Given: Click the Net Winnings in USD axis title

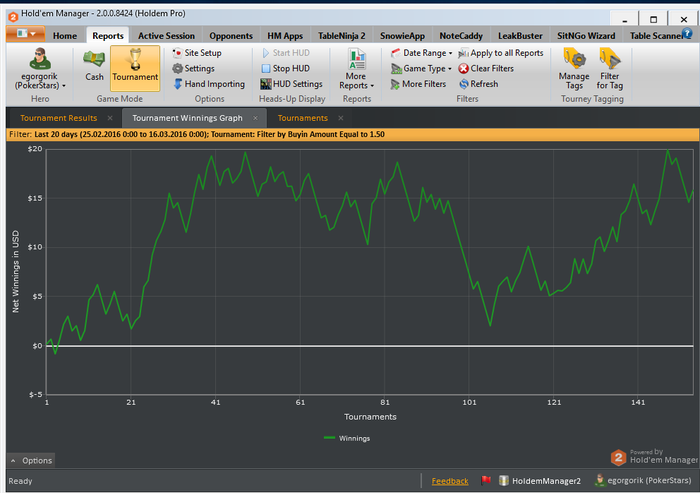Looking at the screenshot, I should click(16, 271).
